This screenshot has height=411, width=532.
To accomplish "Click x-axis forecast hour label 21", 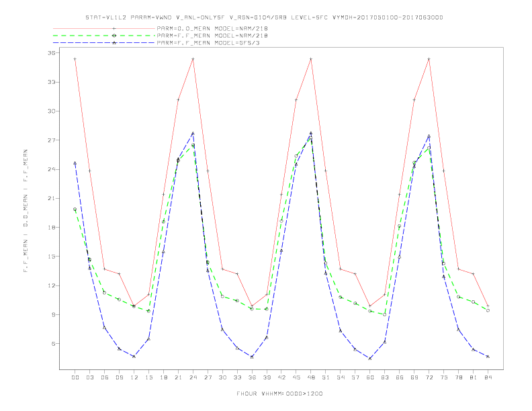I will tap(178, 377).
